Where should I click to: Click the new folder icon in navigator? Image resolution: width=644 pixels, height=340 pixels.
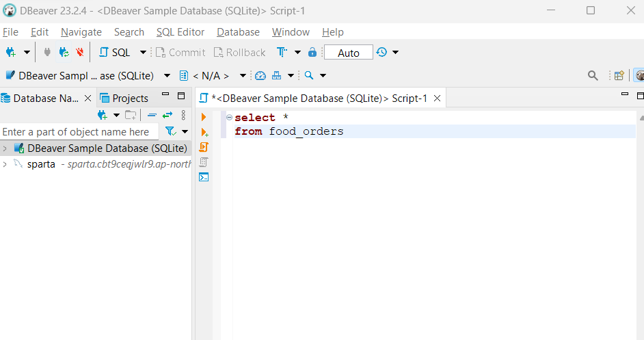[131, 115]
